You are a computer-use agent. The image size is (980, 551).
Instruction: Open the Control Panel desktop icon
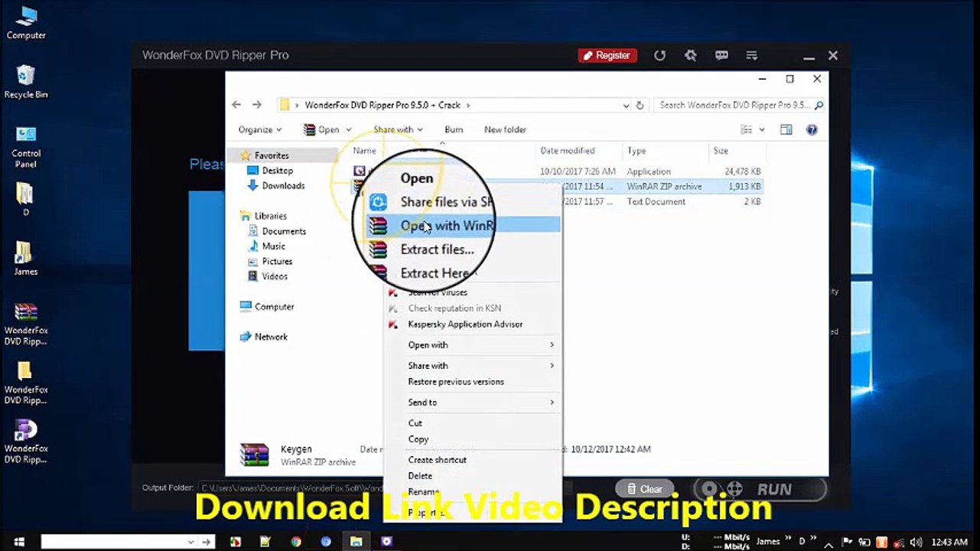tap(26, 146)
